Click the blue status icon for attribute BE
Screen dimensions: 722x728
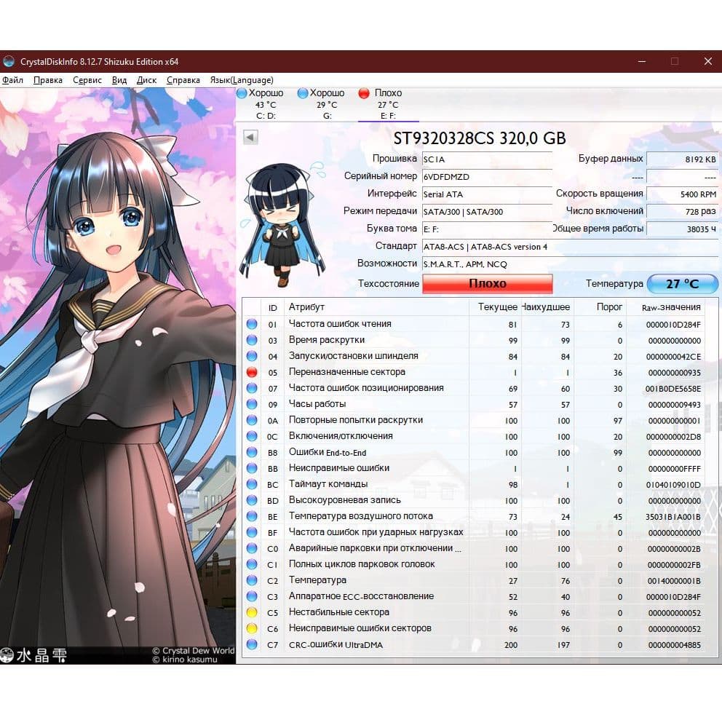252,516
